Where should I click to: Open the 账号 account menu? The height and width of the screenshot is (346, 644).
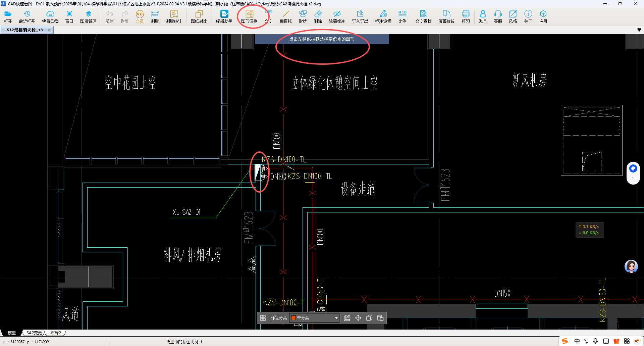(x=483, y=16)
